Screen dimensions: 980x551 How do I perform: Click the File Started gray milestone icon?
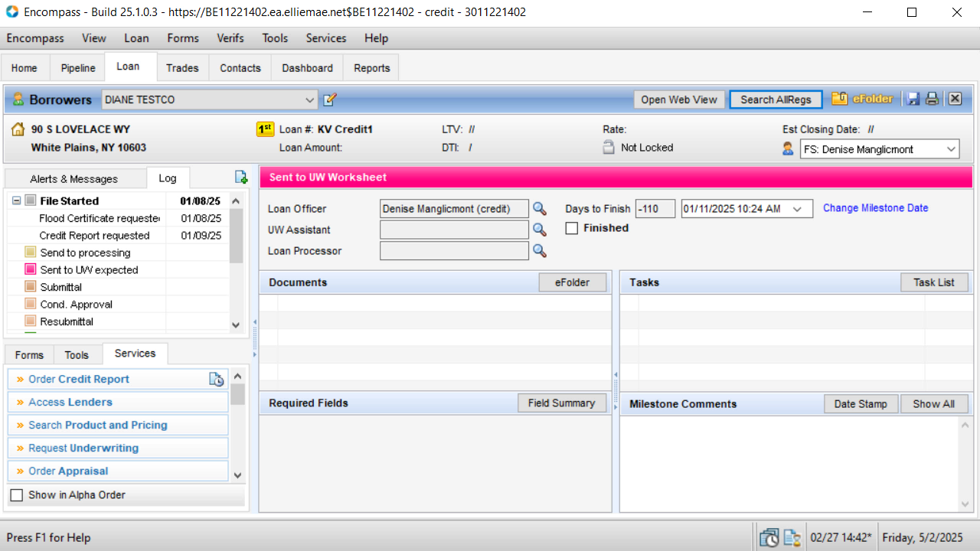pos(31,201)
